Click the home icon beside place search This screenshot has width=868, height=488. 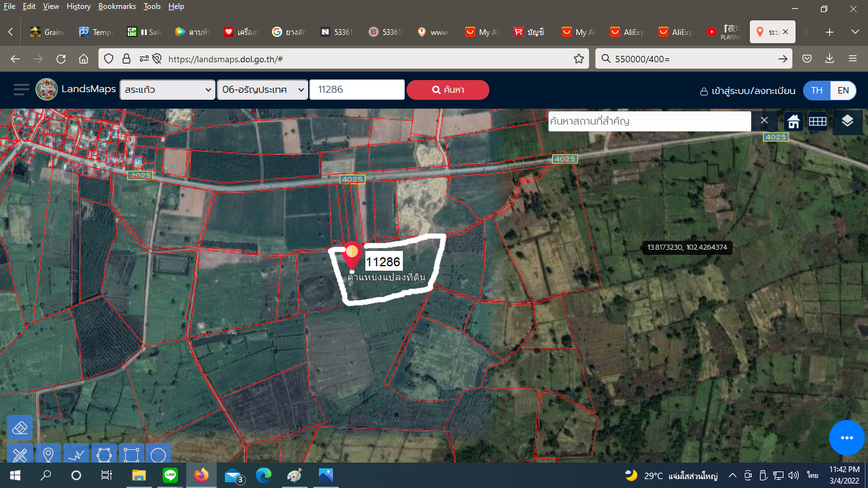(x=793, y=121)
